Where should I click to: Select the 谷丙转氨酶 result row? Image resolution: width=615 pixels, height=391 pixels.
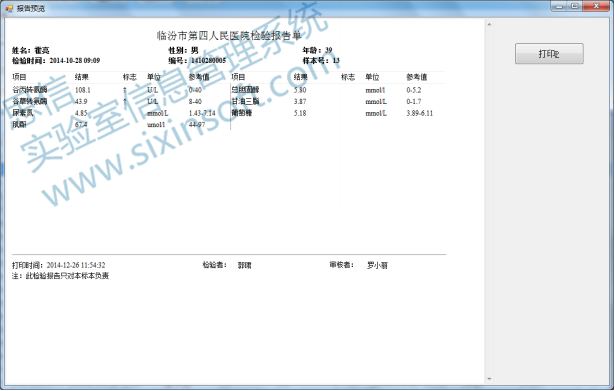point(121,90)
